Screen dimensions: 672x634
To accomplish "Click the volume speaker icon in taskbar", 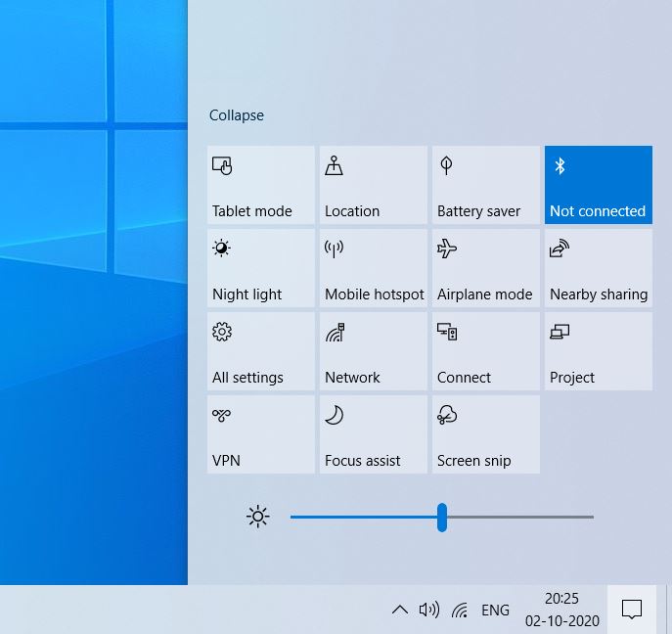I will [428, 611].
